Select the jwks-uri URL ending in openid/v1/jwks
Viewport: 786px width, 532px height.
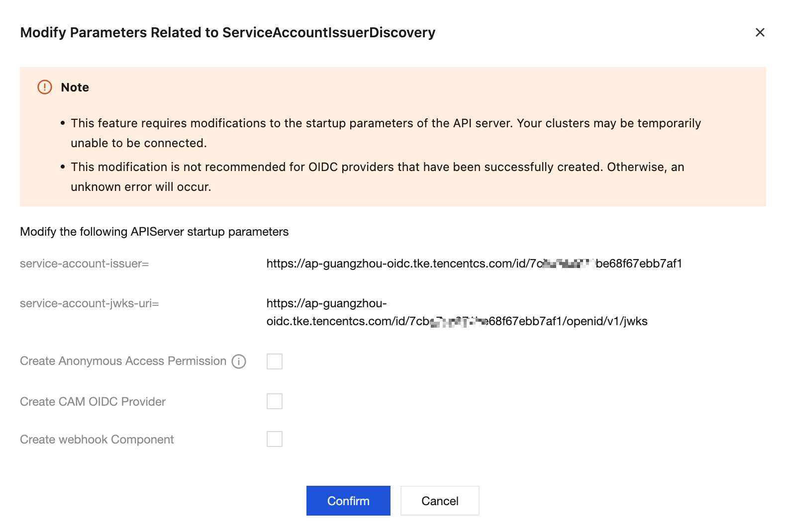pyautogui.click(x=457, y=312)
